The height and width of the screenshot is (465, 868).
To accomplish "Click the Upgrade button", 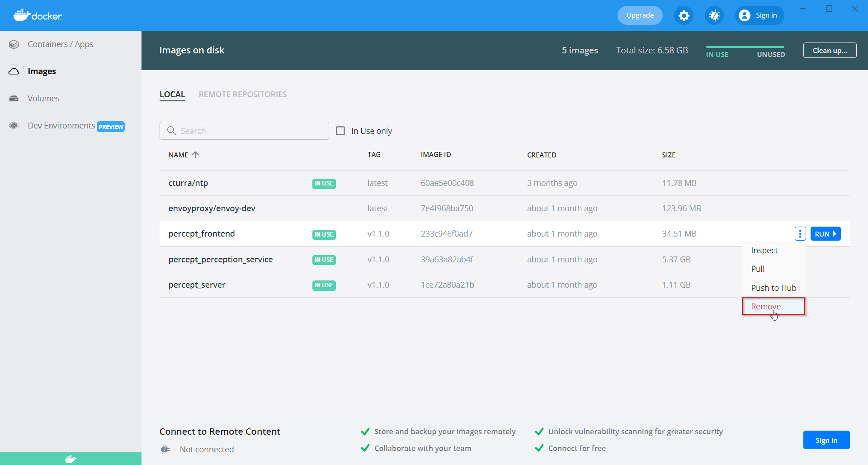I will click(640, 15).
